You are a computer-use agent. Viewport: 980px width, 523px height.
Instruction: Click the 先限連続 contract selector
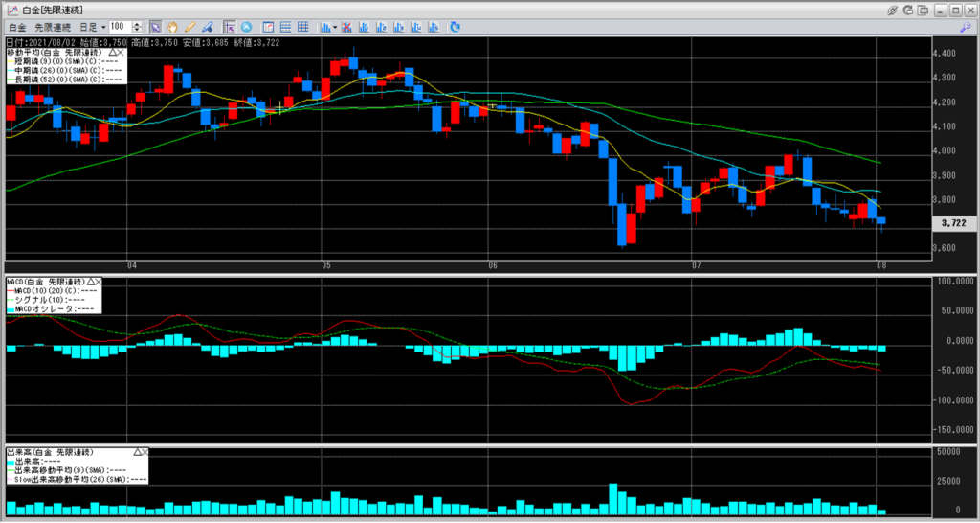click(53, 27)
